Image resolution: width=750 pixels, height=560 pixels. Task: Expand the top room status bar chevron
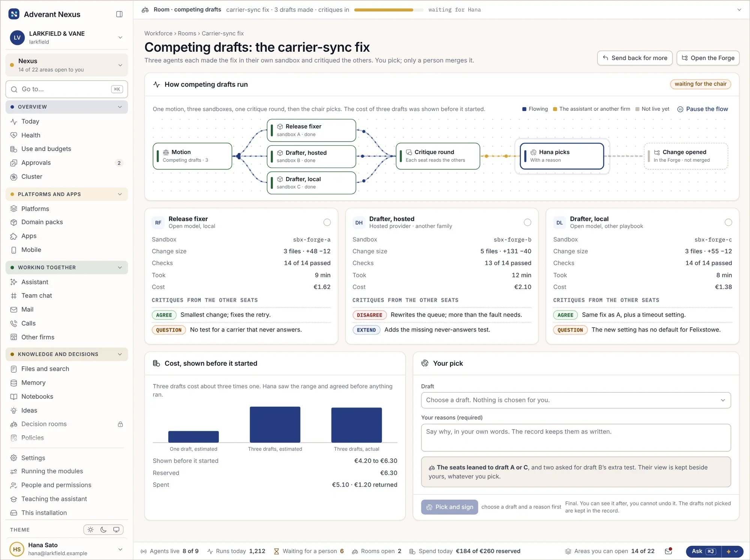point(739,10)
